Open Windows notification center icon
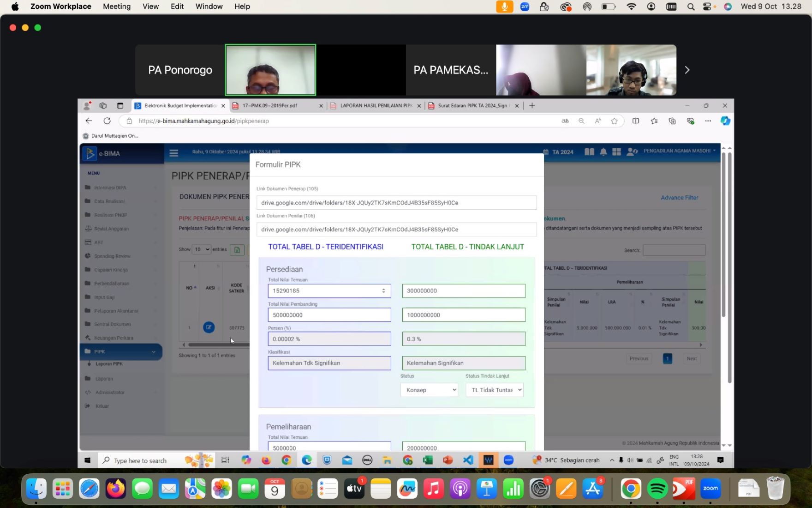This screenshot has height=508, width=812. pos(720,460)
